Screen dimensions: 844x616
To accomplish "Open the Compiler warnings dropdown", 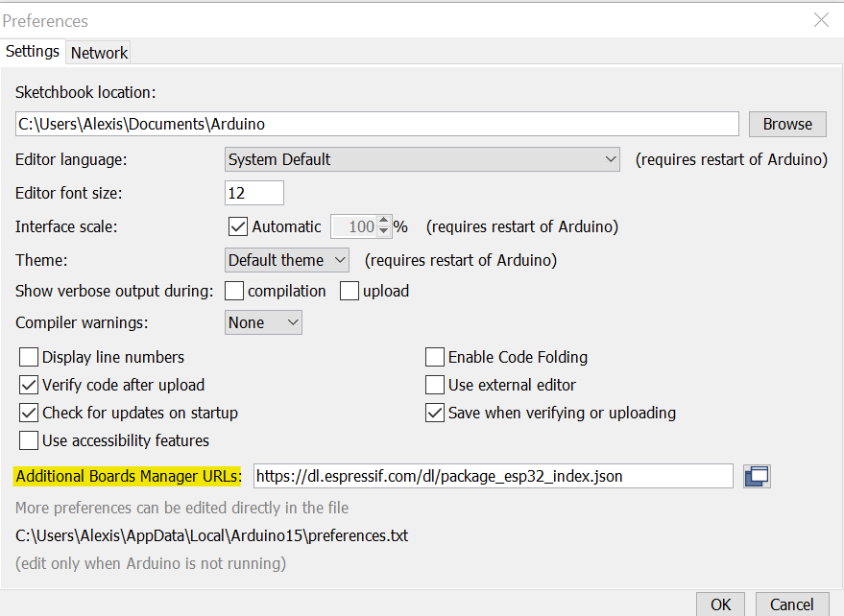I will click(263, 322).
